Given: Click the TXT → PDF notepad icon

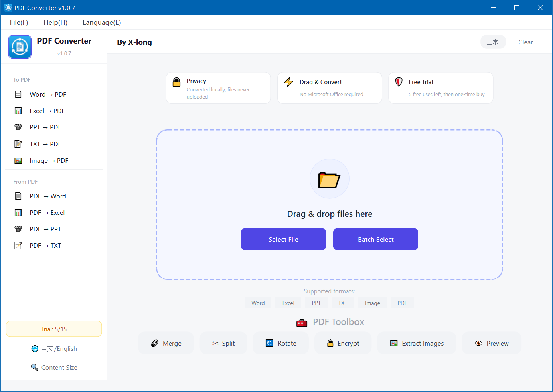Looking at the screenshot, I should tap(18, 144).
